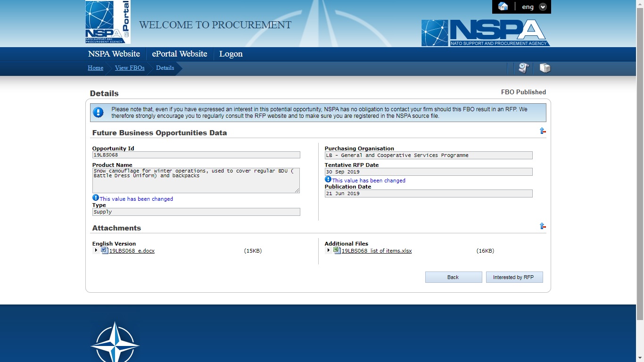Click inside the Product Name text area
The image size is (644, 362).
point(196,181)
